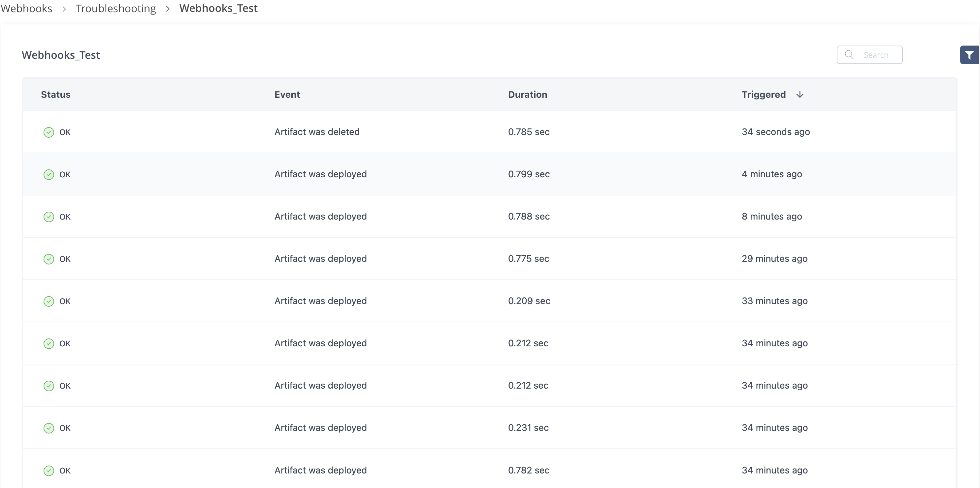The width and height of the screenshot is (980, 488).
Task: Open Troubleshooting breadcrumb link
Action: click(115, 8)
